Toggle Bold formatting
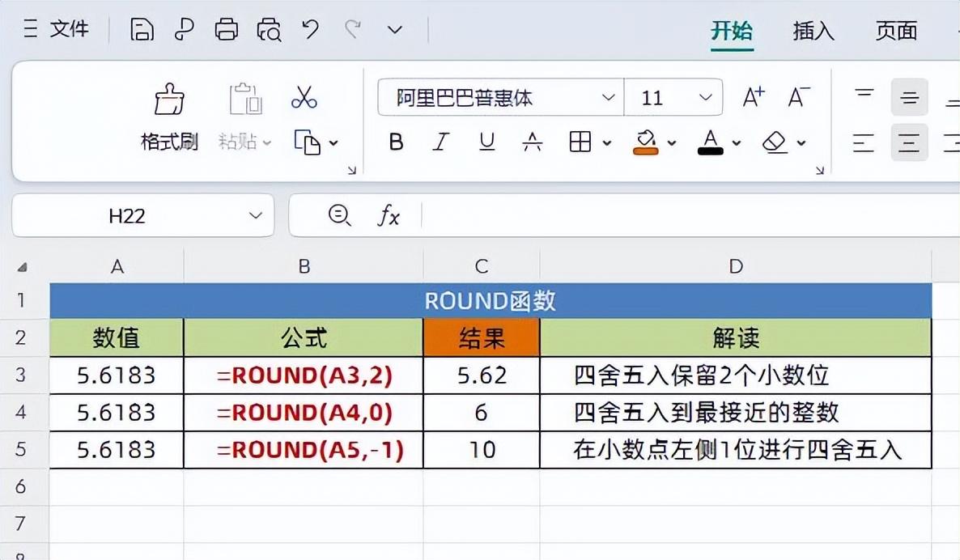The width and height of the screenshot is (960, 560). pyautogui.click(x=396, y=142)
